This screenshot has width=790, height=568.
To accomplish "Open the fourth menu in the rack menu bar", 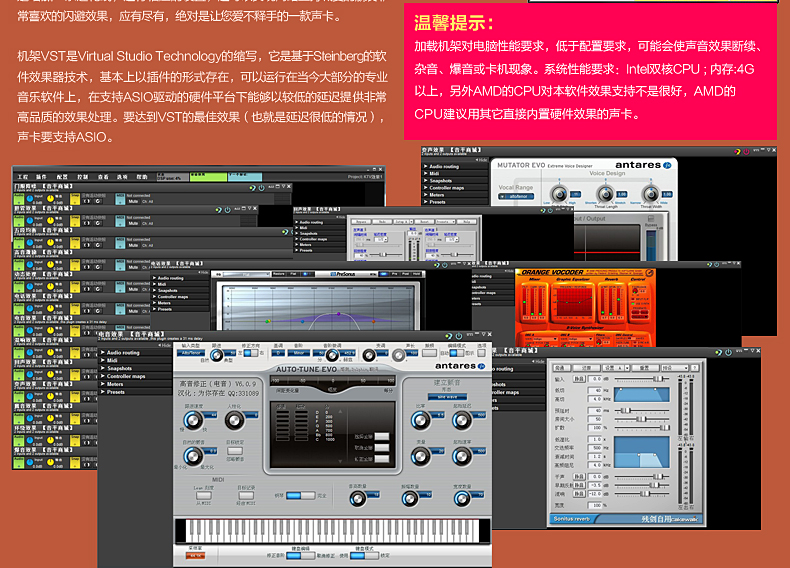I will click(83, 177).
